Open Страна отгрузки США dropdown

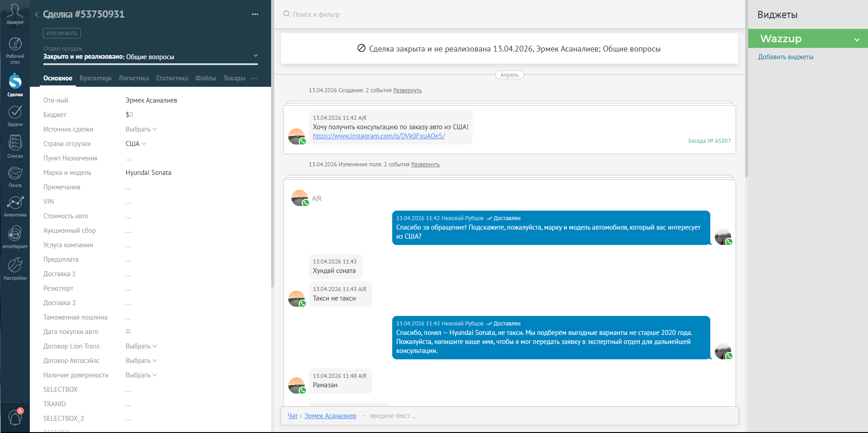136,144
